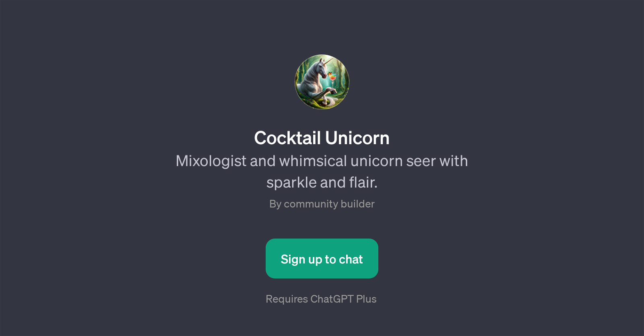Viewport: 644px width, 336px height.
Task: Select the Sign up to chat button
Action: click(322, 259)
